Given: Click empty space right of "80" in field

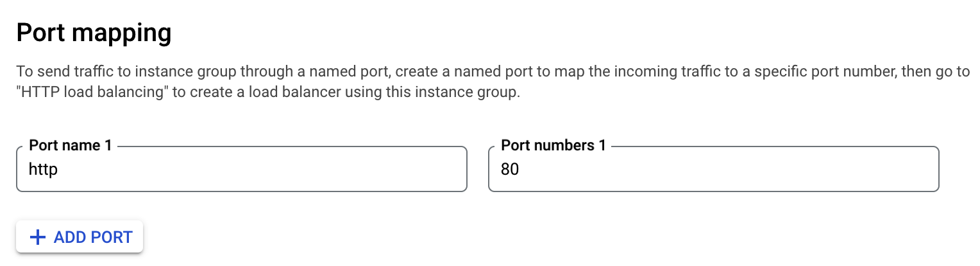Looking at the screenshot, I should click(x=725, y=170).
